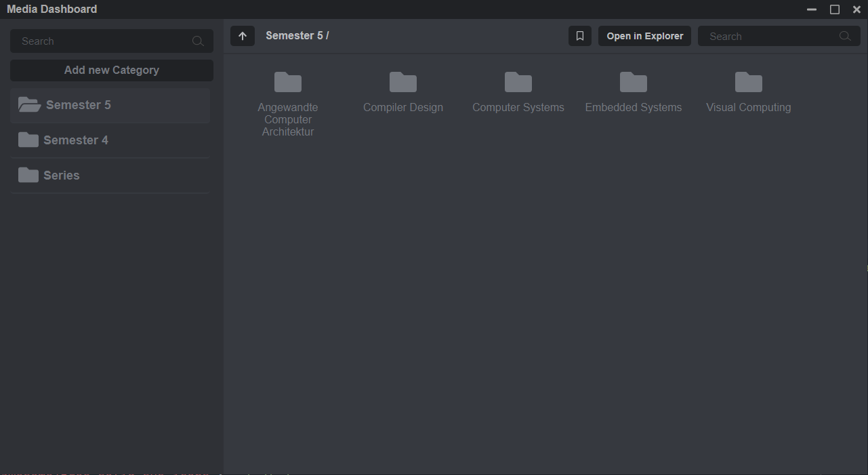Click the Series folder icon in sidebar
Screen dimensions: 868x475
(x=28, y=175)
